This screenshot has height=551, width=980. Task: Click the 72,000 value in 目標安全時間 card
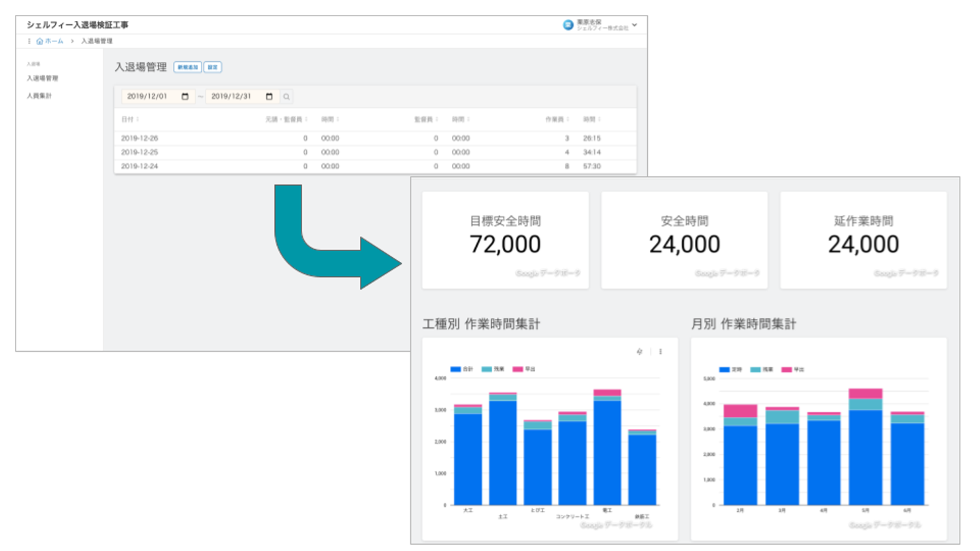(x=506, y=244)
